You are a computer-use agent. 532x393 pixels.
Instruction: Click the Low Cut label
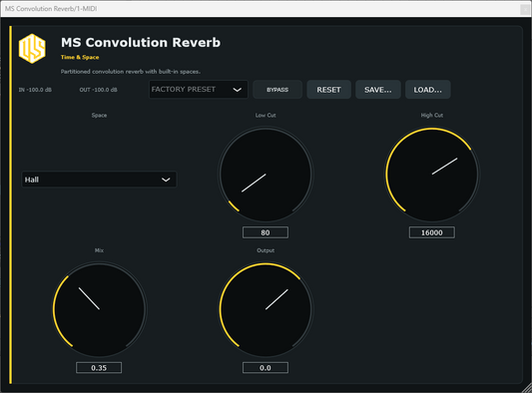266,116
